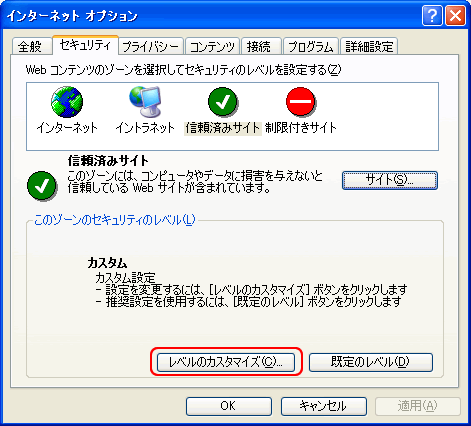Go to the コンテンツ tab
The width and height of the screenshot is (471, 426).
(x=212, y=46)
